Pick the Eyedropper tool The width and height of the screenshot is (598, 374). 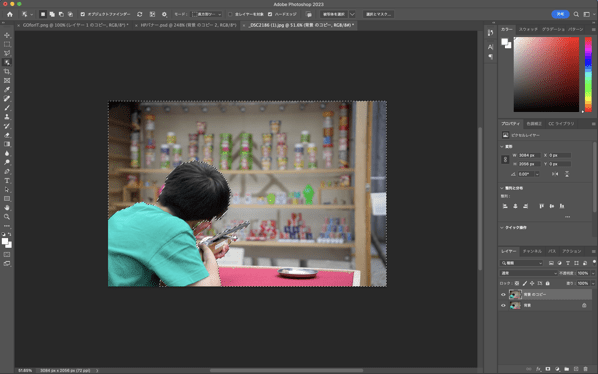point(7,90)
